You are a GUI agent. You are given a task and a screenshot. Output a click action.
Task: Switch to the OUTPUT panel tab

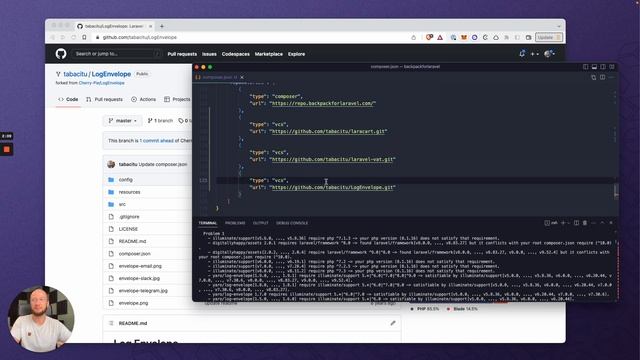pos(260,223)
